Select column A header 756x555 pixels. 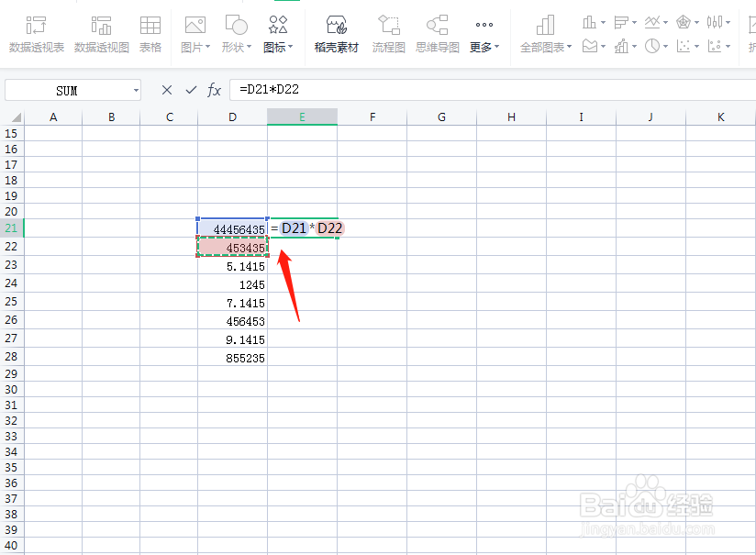(x=53, y=117)
